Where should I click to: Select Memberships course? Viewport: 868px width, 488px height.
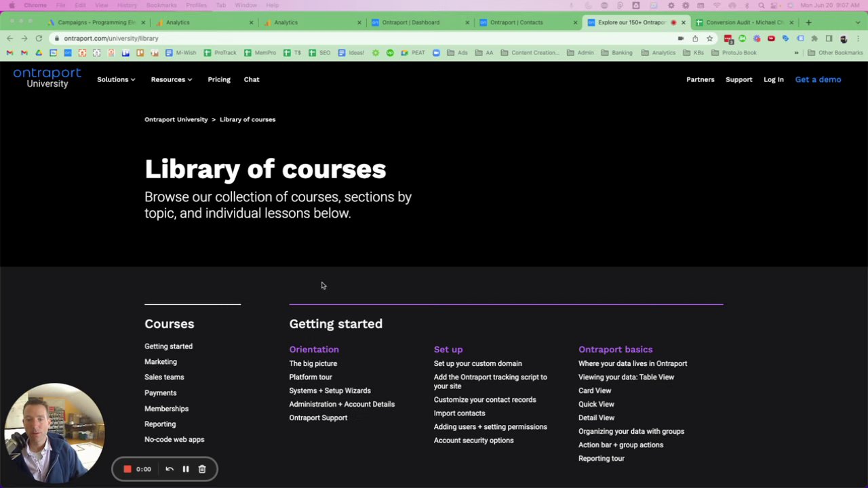166,409
